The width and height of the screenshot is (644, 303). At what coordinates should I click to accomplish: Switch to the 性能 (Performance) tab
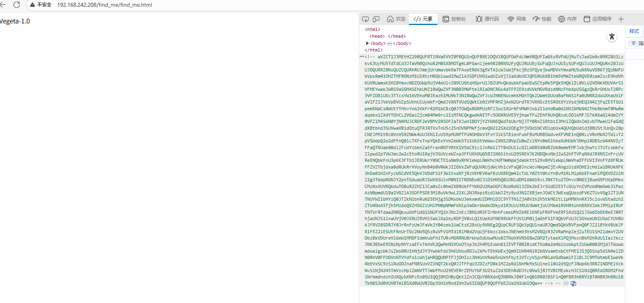[542, 19]
